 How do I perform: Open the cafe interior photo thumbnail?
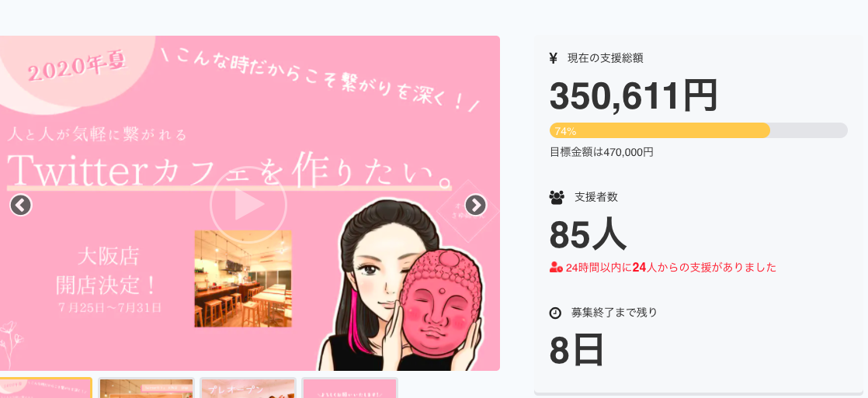coord(146,388)
